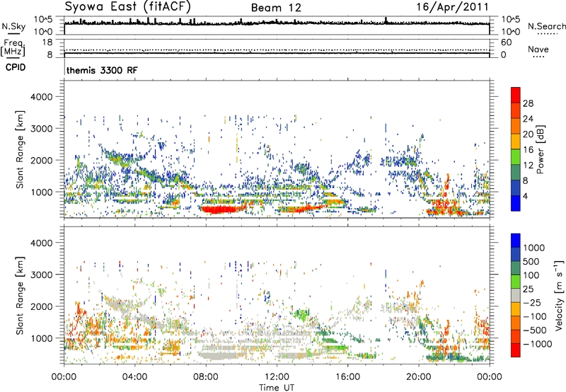Pick the light green Power color bar segment
The height and width of the screenshot is (392, 566).
coord(516,157)
